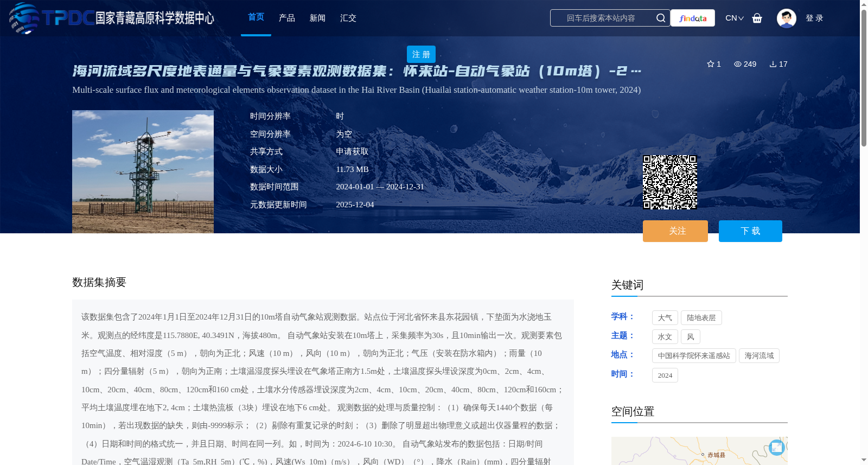
Task: Select the 中国科学院怀来遥感站 tag
Action: tap(694, 356)
